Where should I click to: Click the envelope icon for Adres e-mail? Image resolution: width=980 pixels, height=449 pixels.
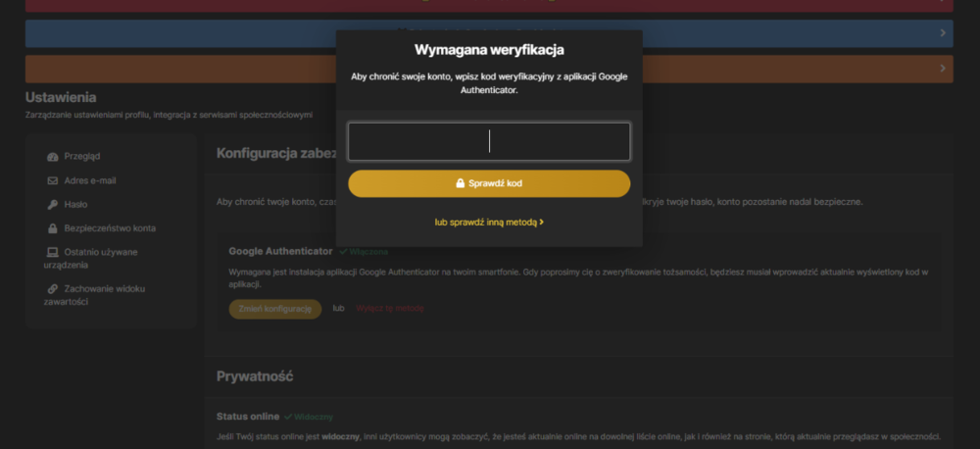(x=53, y=180)
